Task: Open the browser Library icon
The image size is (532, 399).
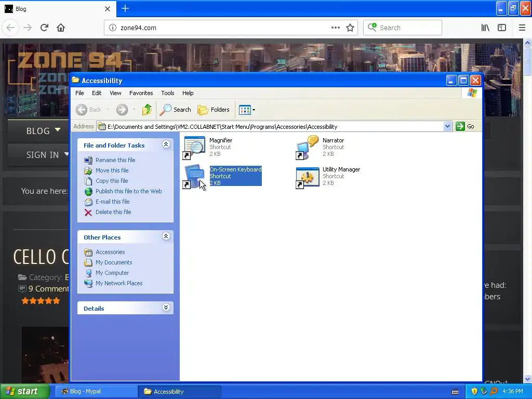Action: [x=486, y=28]
